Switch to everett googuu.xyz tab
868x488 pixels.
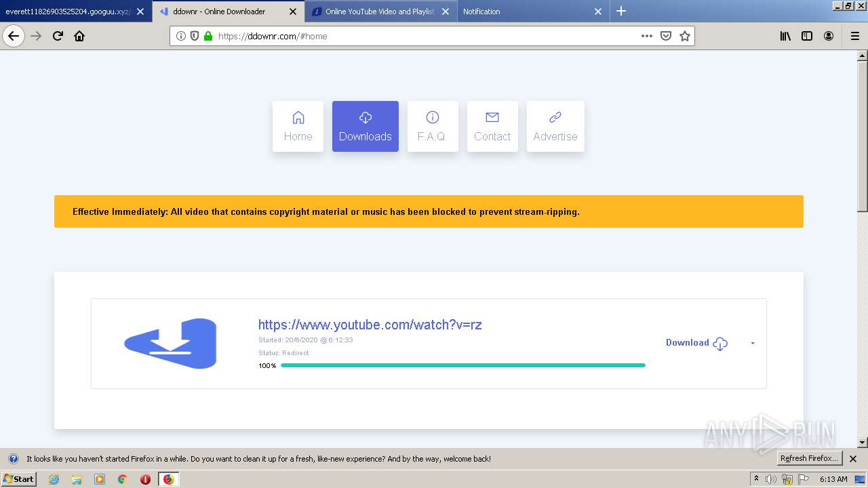click(x=76, y=11)
